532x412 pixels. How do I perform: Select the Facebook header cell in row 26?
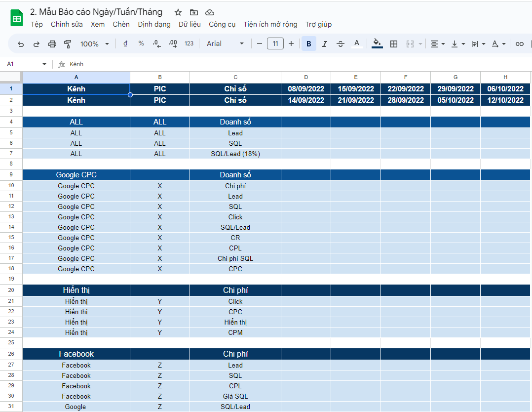click(76, 354)
